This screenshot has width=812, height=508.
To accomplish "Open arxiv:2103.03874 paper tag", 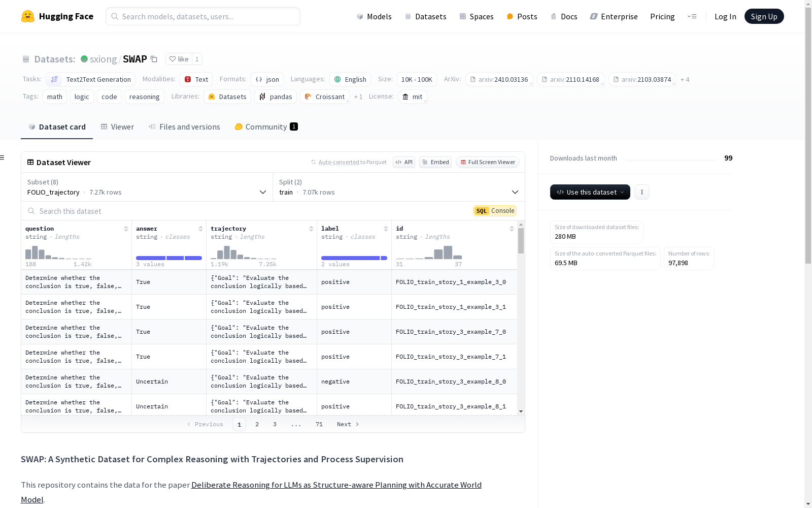I will point(642,79).
